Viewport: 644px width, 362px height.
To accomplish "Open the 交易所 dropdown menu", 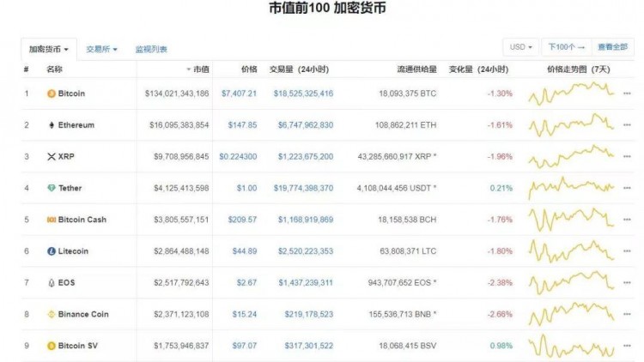I will coord(101,49).
